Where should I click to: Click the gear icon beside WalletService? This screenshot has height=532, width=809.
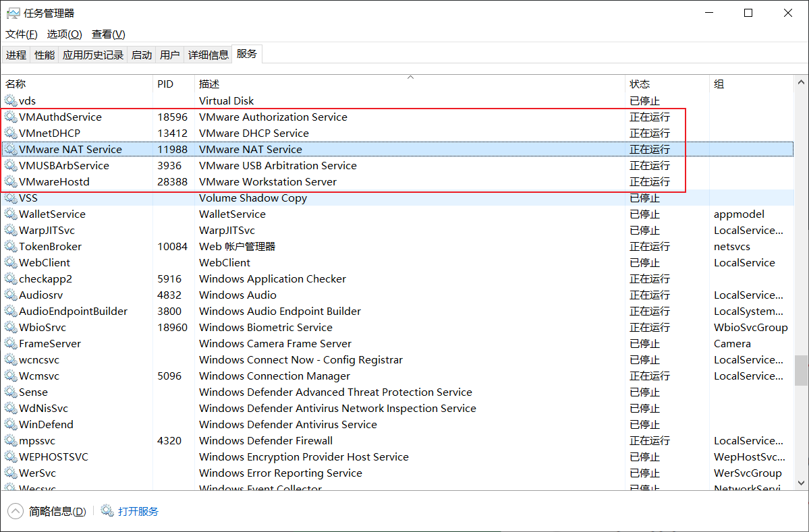click(11, 214)
